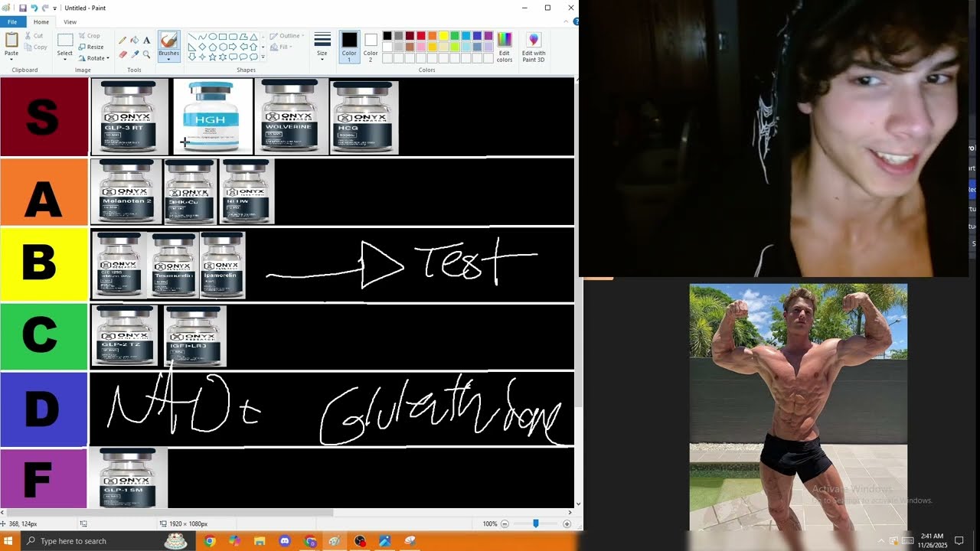Select the Triangle shape
Viewport: 980px width, 551px height.
coord(253,36)
